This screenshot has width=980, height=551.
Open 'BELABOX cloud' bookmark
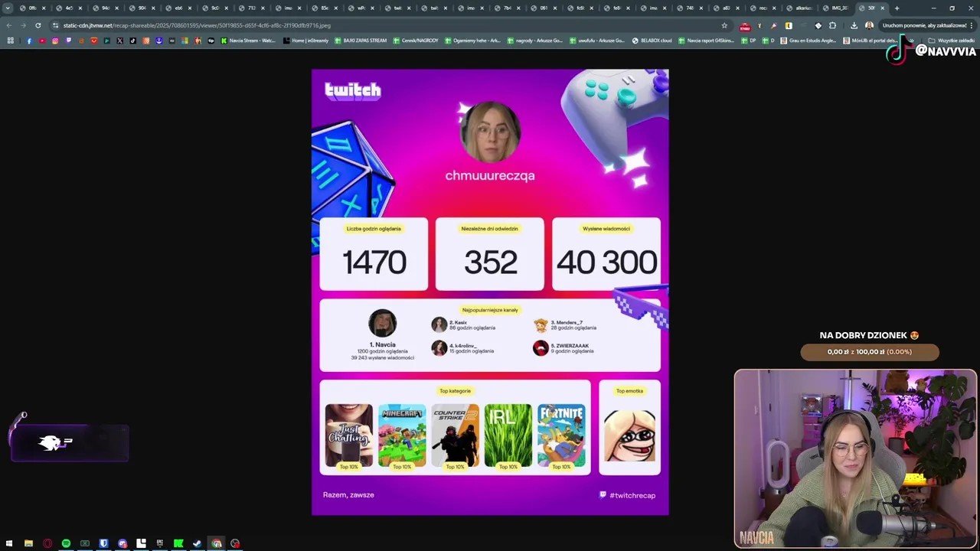tap(652, 41)
